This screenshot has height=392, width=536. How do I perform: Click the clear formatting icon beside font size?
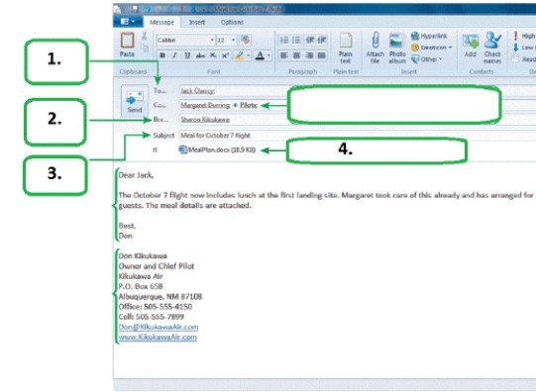pyautogui.click(x=245, y=40)
